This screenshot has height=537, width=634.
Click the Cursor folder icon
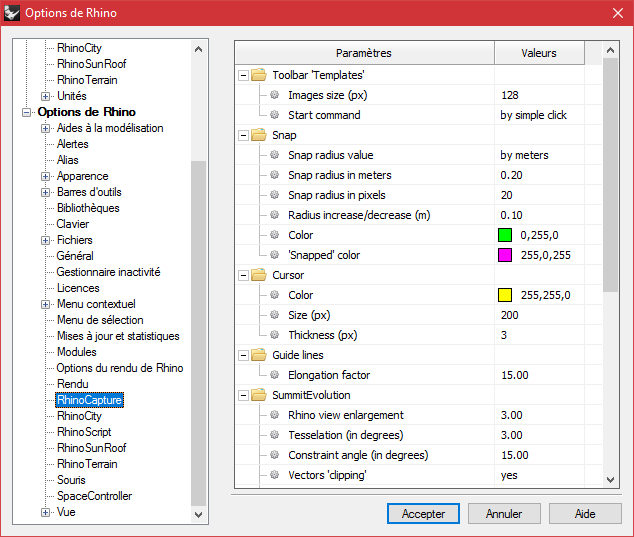tap(259, 275)
